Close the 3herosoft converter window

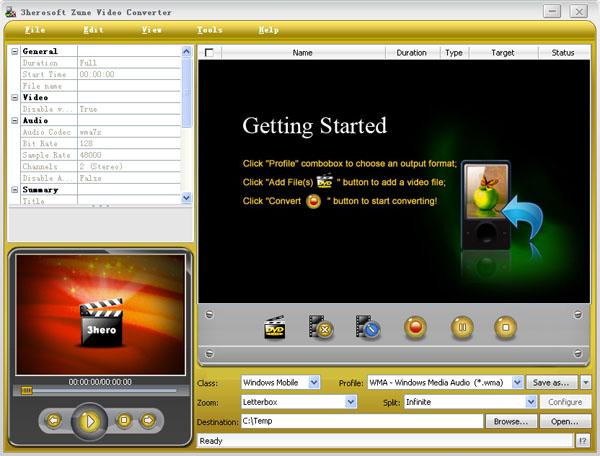point(579,11)
